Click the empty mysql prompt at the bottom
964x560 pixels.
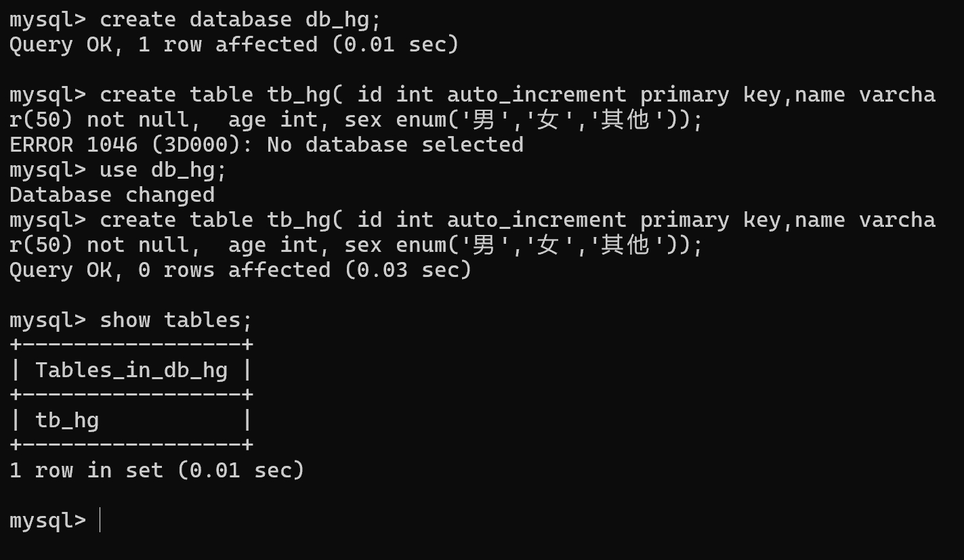pyautogui.click(x=47, y=520)
